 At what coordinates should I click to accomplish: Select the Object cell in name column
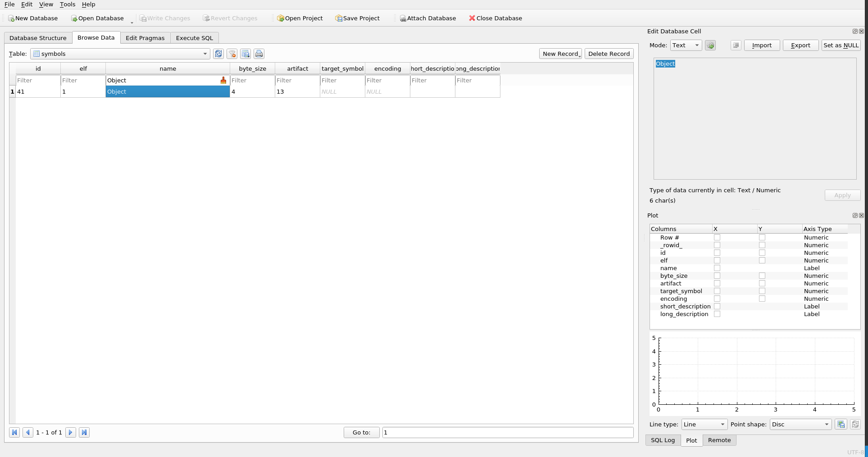pos(168,92)
